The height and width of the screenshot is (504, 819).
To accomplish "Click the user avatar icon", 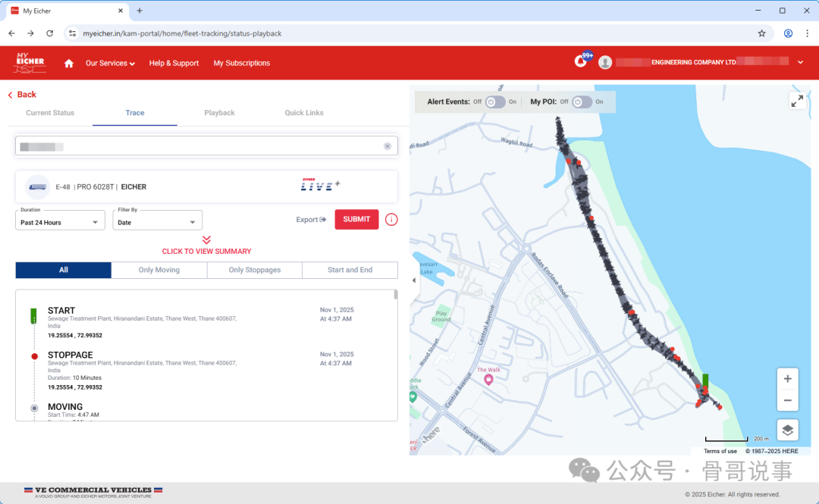I will tap(605, 63).
